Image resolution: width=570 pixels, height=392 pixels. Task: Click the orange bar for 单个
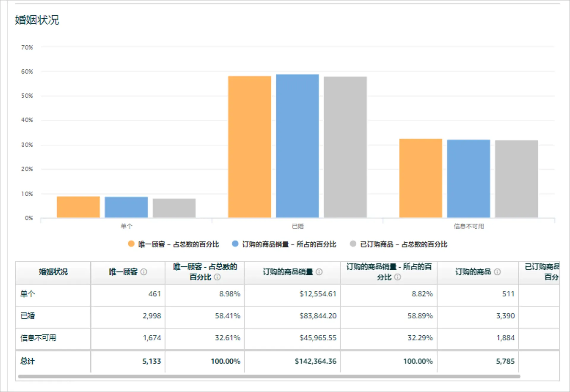(78, 207)
